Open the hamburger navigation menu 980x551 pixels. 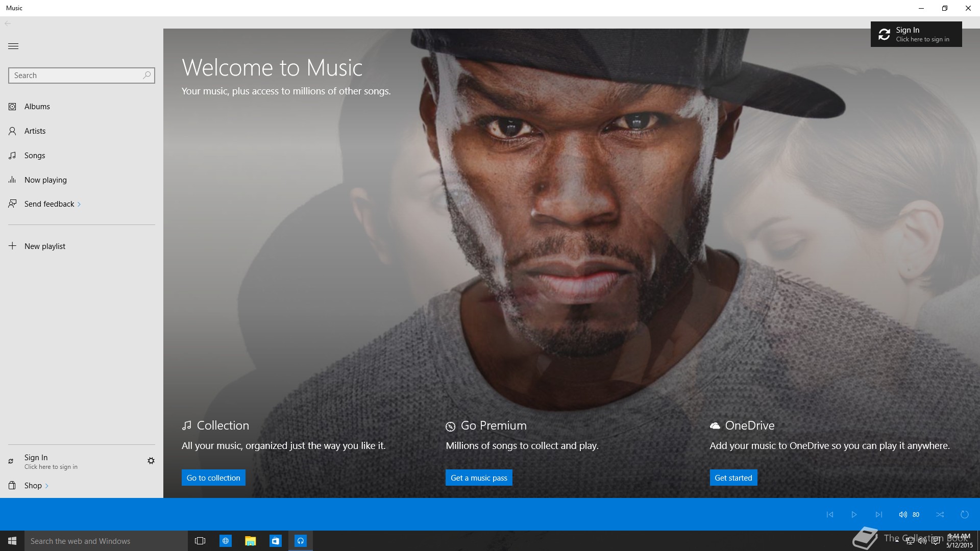(13, 46)
